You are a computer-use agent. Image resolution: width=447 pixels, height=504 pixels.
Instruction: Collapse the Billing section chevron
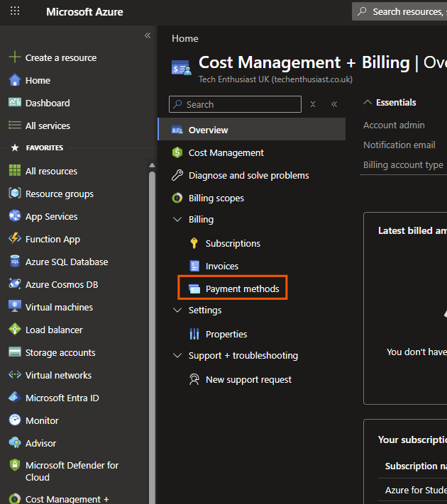pos(177,219)
